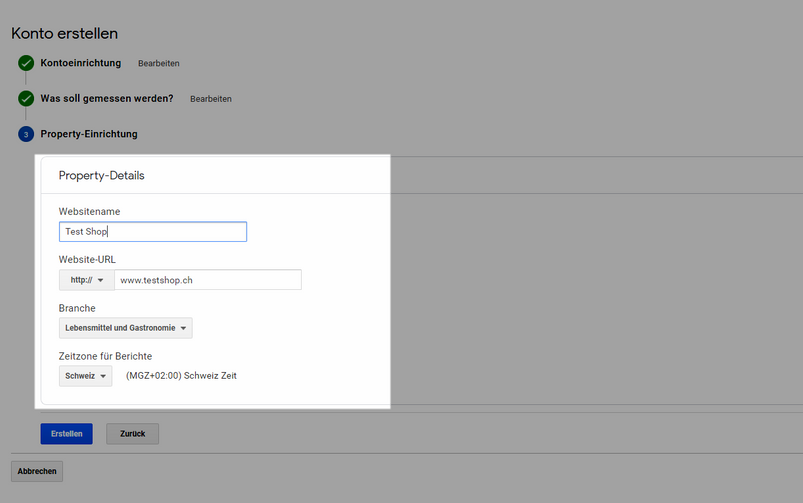The height and width of the screenshot is (503, 803).
Task: Click the blue Erstellen button
Action: click(x=67, y=434)
